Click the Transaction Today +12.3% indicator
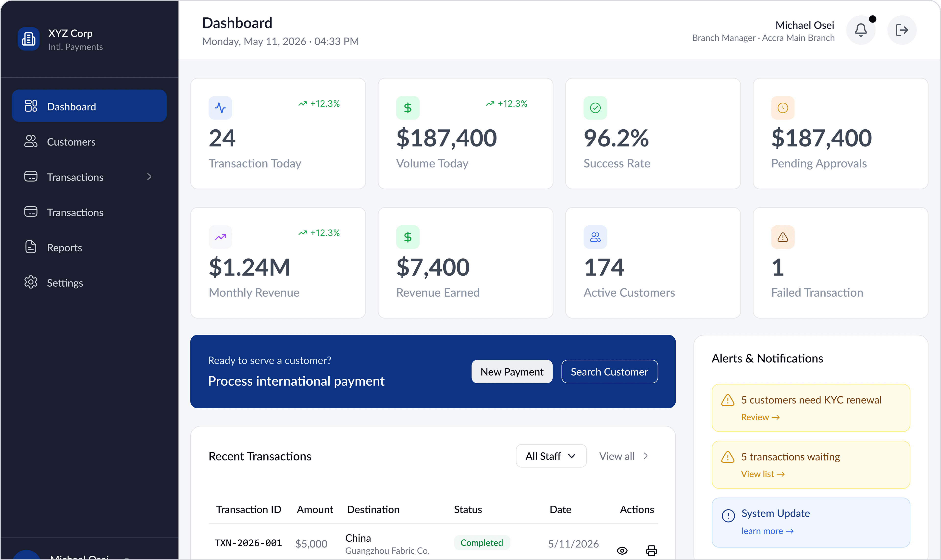The height and width of the screenshot is (560, 941). [319, 103]
